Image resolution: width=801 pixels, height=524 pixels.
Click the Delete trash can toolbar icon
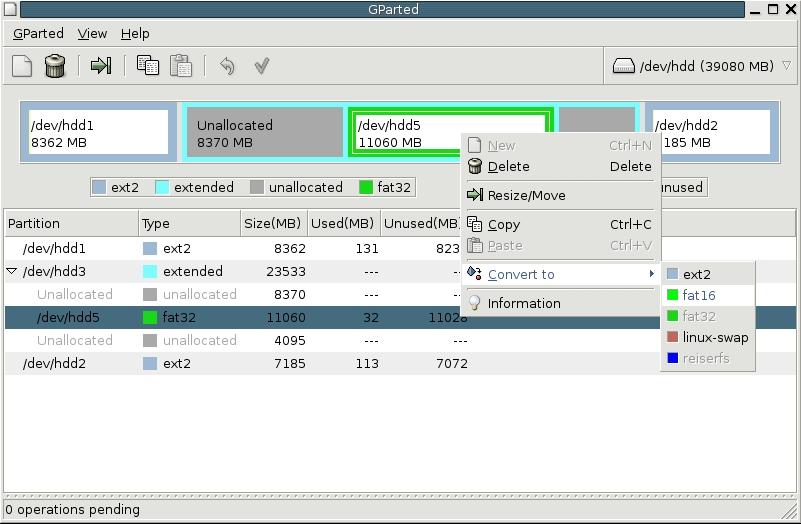pos(55,66)
